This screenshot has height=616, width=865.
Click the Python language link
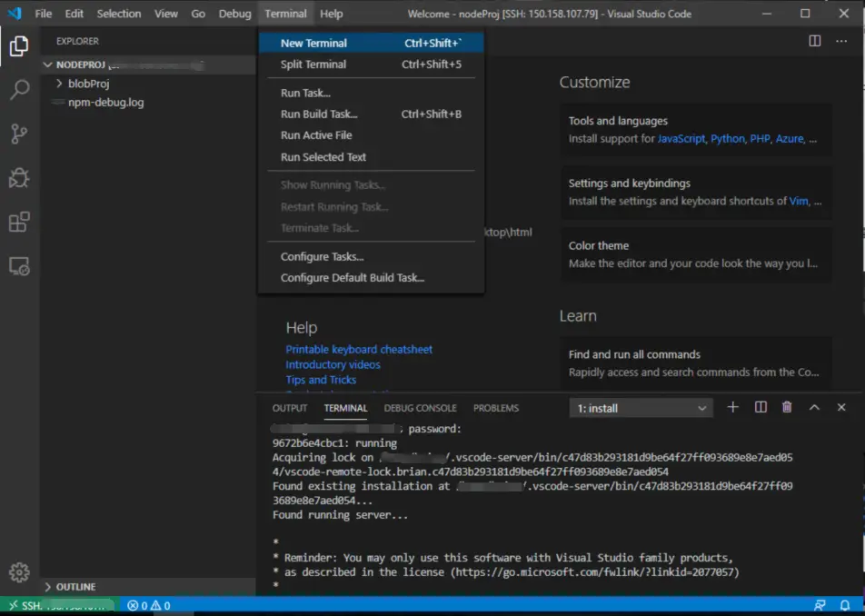click(x=728, y=139)
